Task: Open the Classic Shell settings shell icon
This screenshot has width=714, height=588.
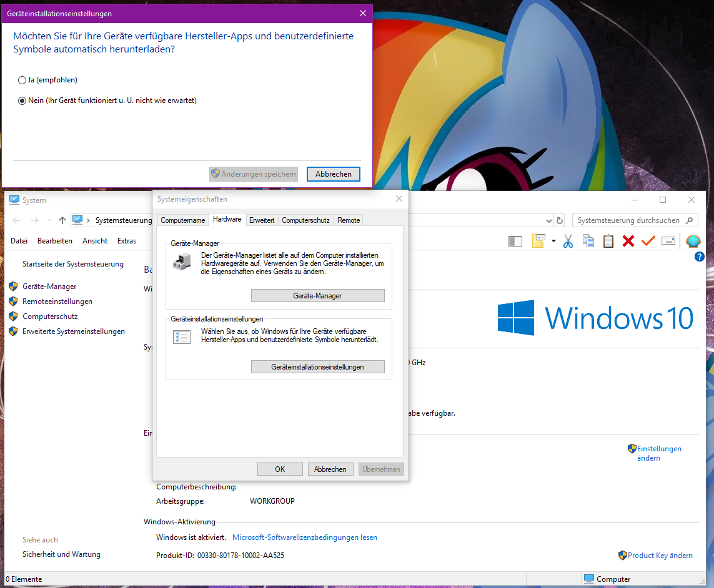Action: (693, 241)
